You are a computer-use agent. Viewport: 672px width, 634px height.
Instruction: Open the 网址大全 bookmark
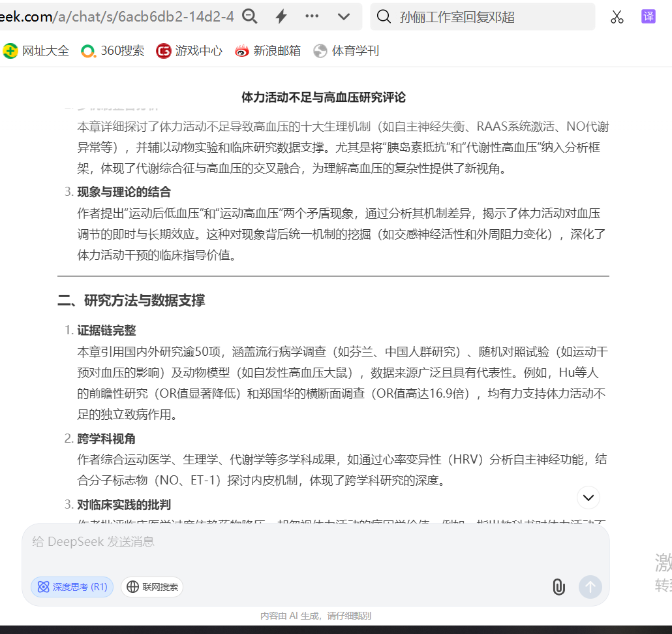click(37, 51)
